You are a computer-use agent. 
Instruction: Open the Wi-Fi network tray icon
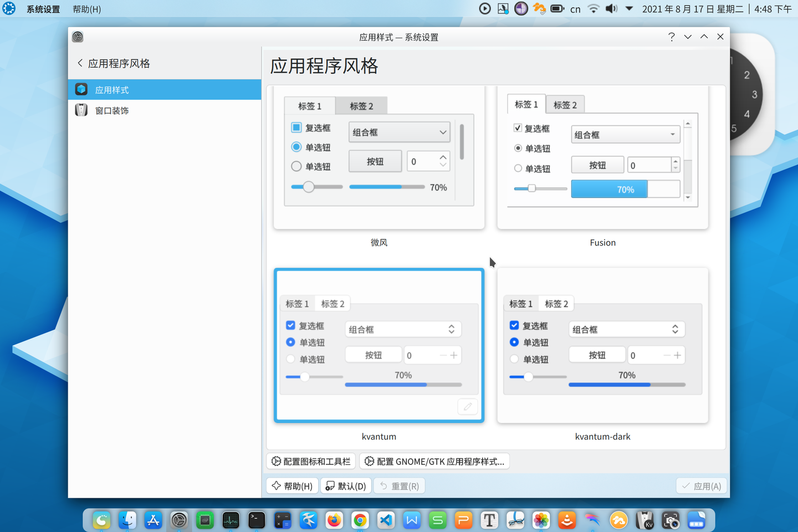coord(594,8)
